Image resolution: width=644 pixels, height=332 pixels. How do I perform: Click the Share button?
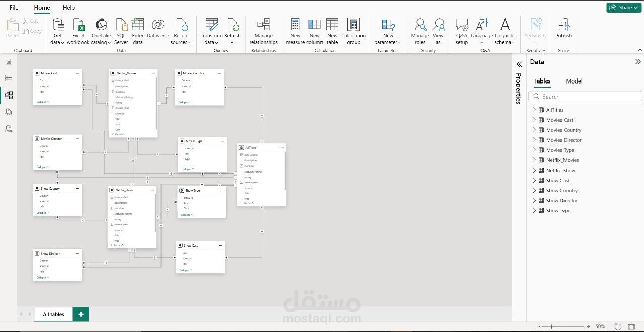pyautogui.click(x=624, y=8)
